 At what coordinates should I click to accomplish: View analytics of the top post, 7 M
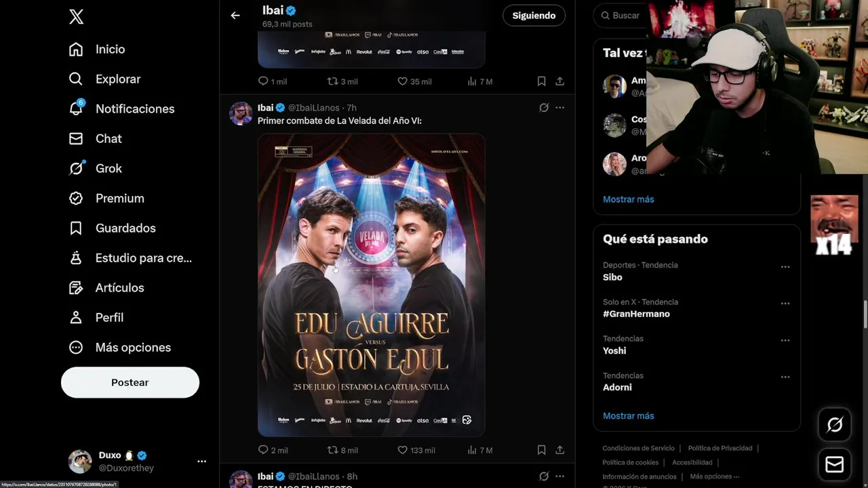(480, 81)
